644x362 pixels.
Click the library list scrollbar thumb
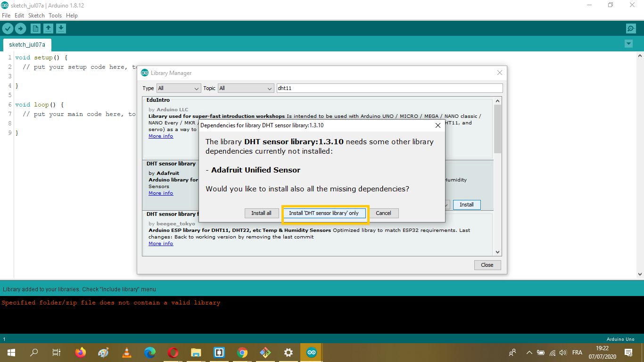point(498,129)
